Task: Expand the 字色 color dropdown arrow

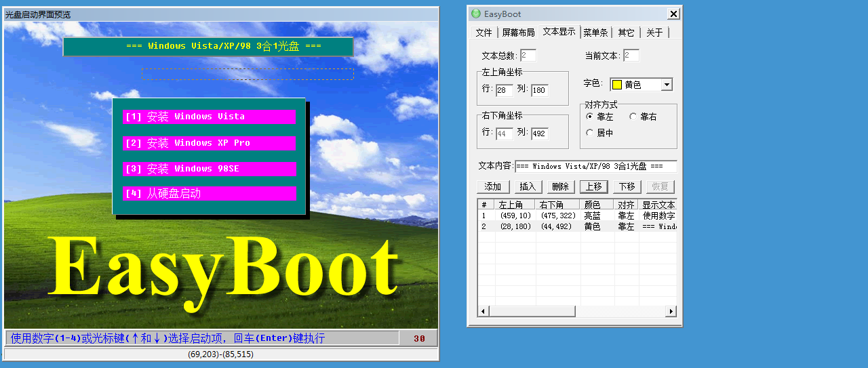Action: coord(667,85)
